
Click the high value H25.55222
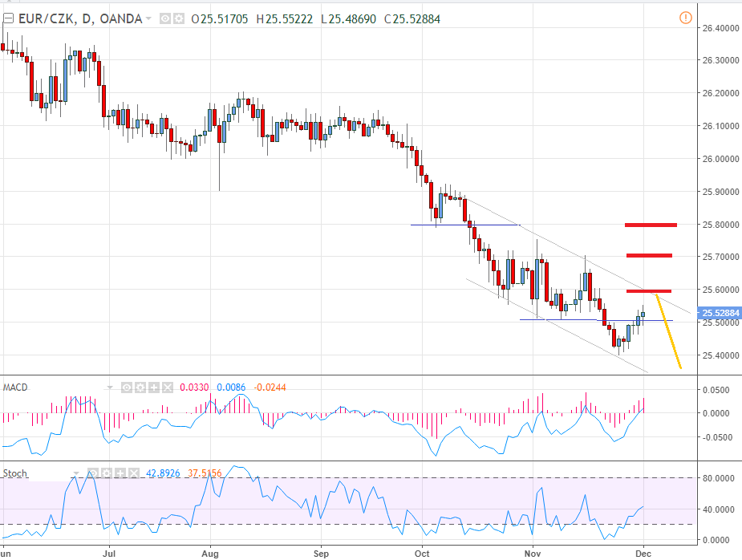coord(285,19)
